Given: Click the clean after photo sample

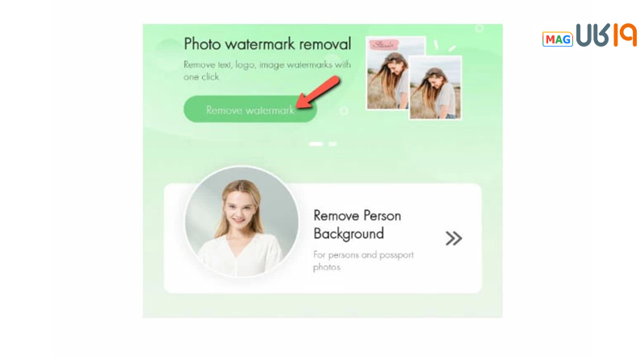Looking at the screenshot, I should tap(436, 88).
